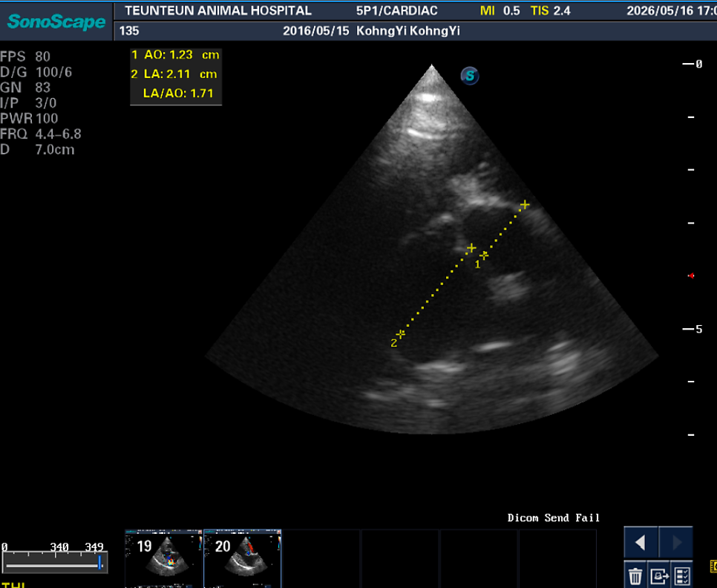Click the next clip page arrow
717x588 pixels.
pyautogui.click(x=676, y=543)
